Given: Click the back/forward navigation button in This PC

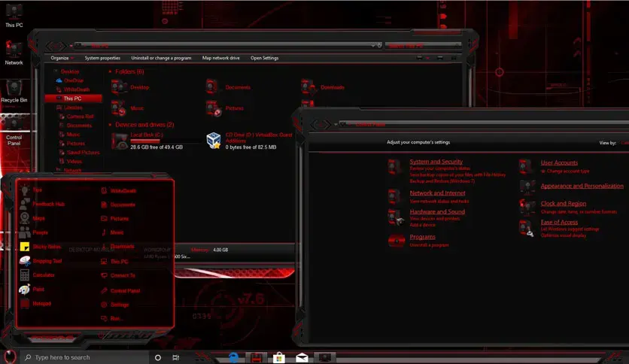Looking at the screenshot, I should click(x=56, y=46).
